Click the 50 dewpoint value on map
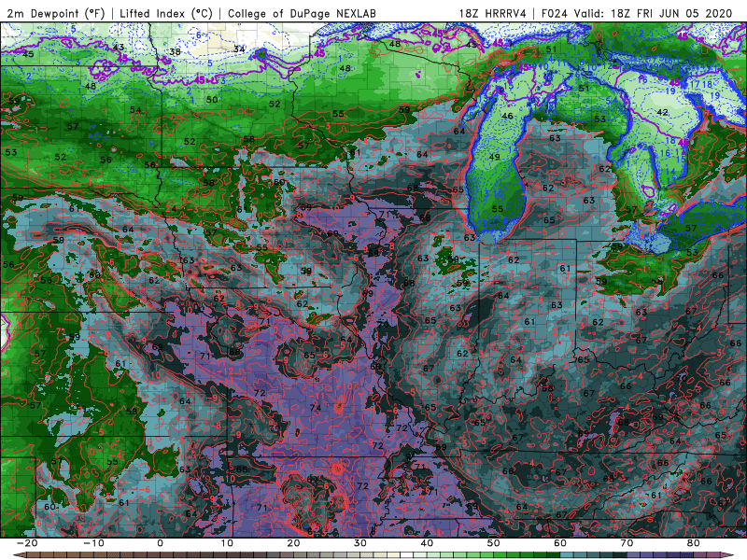The height and width of the screenshot is (560, 747). pyautogui.click(x=212, y=100)
